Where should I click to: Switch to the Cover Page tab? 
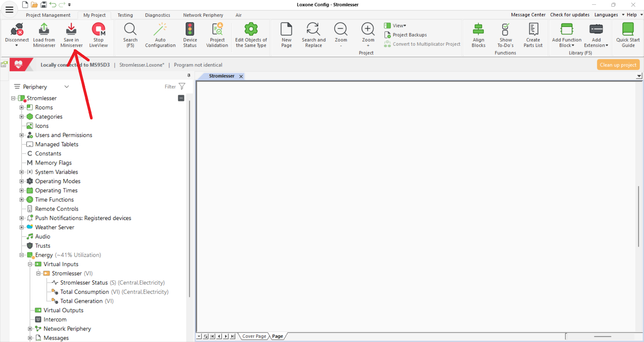254,336
